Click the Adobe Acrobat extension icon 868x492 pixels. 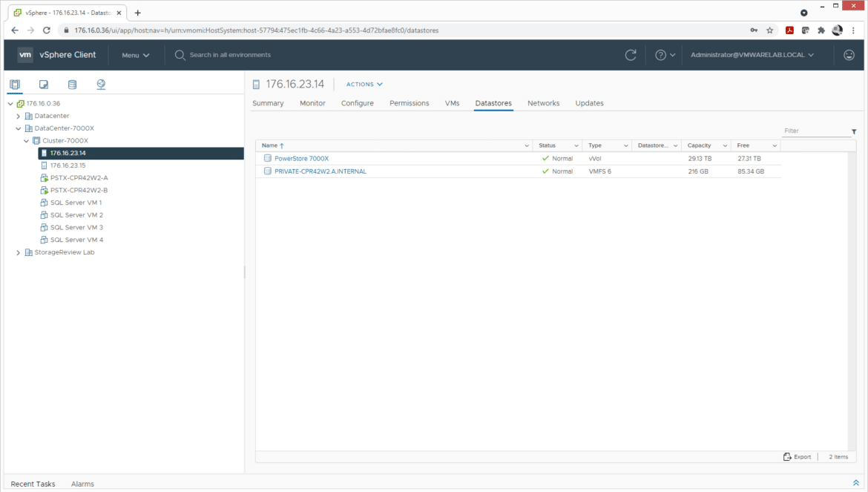[x=789, y=30]
